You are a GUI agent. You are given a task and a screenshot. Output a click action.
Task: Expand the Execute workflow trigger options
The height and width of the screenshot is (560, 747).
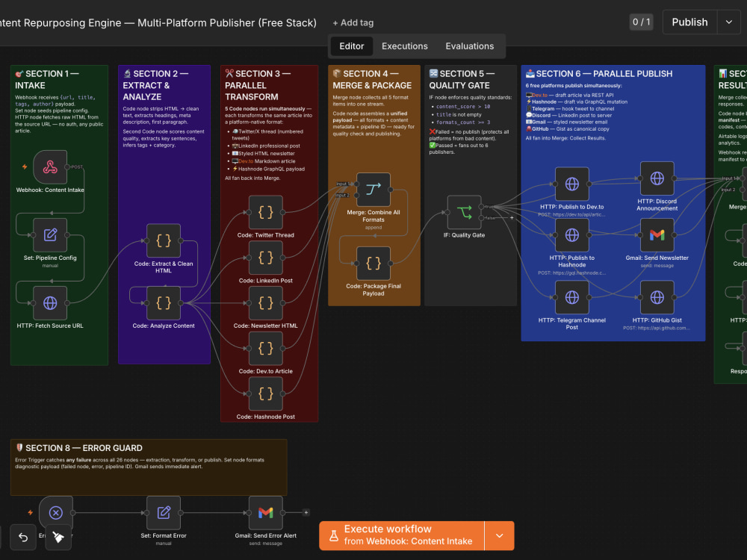499,535
